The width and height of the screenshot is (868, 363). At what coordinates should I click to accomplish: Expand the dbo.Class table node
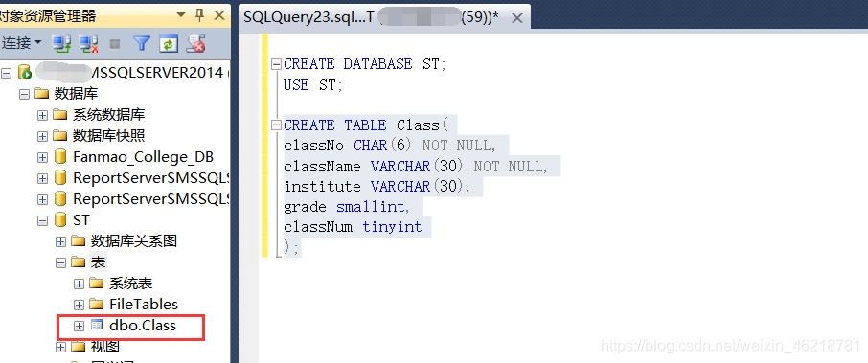click(x=80, y=326)
